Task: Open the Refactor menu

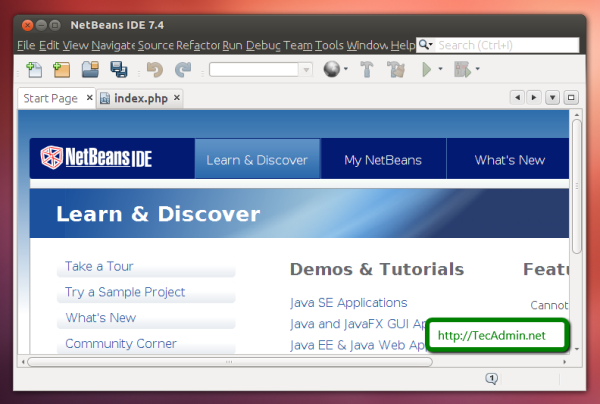Action: pyautogui.click(x=197, y=45)
